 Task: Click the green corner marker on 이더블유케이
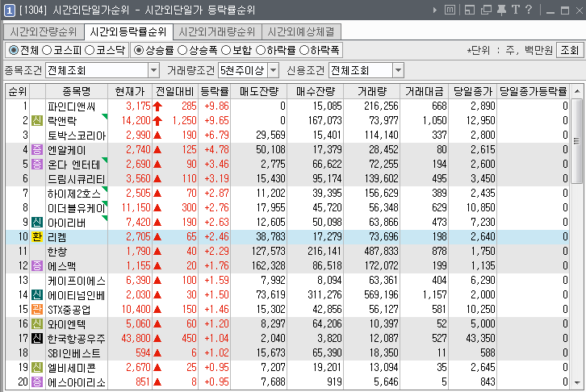click(105, 203)
